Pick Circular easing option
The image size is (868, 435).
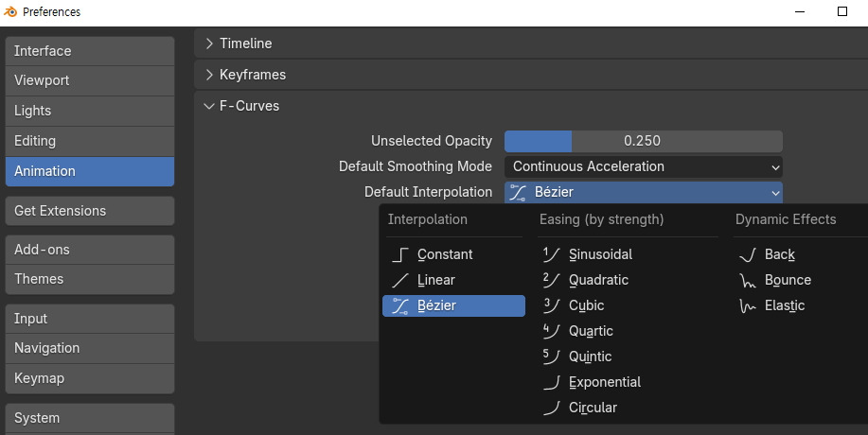coord(593,408)
